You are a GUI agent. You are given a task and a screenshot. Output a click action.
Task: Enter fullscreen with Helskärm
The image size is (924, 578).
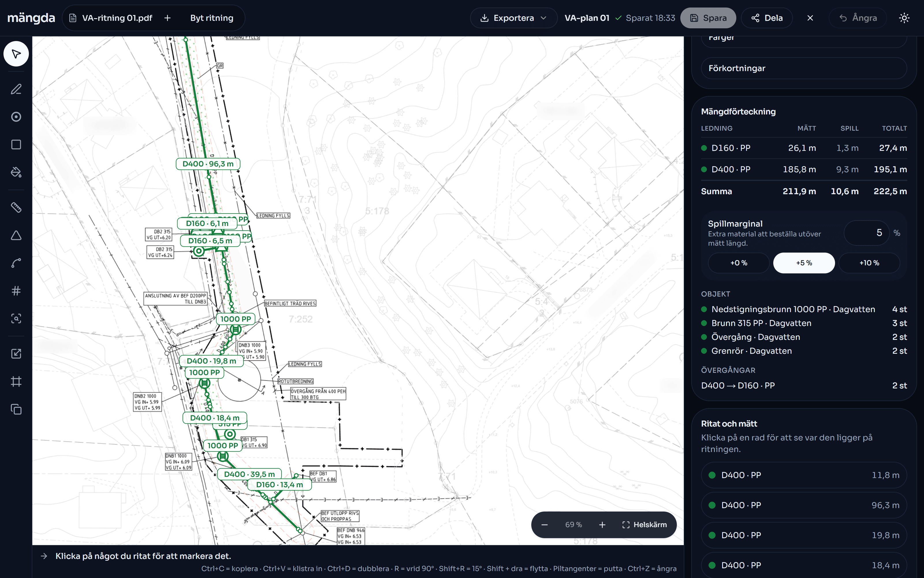click(644, 525)
